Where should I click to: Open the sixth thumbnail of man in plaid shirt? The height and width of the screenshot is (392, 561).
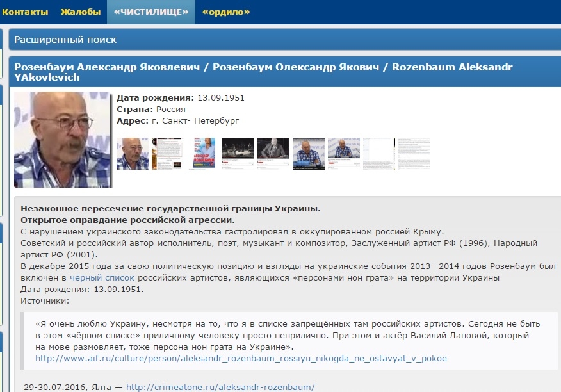309,154
